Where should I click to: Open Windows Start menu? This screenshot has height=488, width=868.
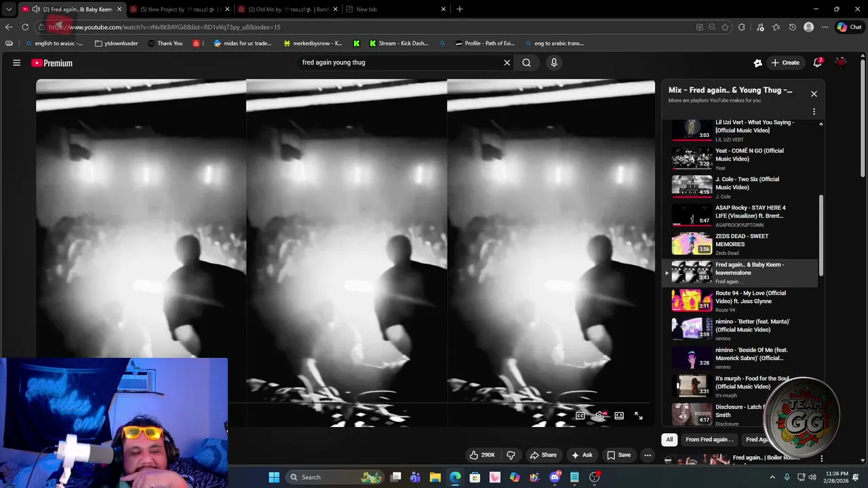[x=274, y=477]
